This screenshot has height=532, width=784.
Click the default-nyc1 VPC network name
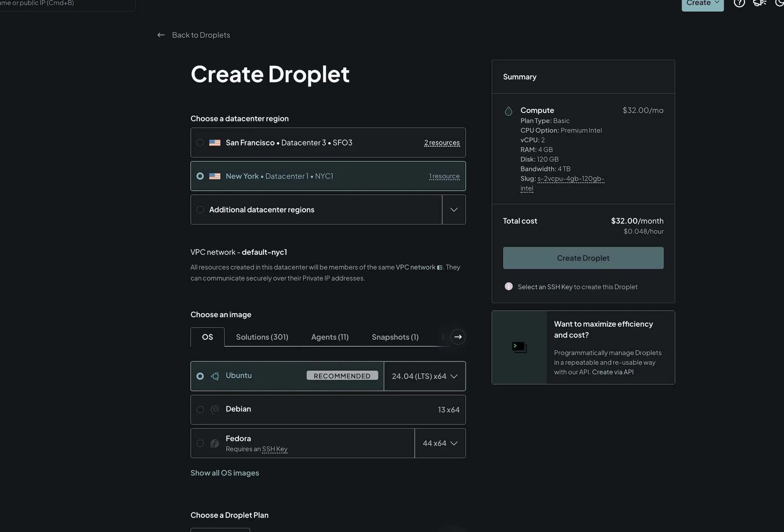pos(264,252)
